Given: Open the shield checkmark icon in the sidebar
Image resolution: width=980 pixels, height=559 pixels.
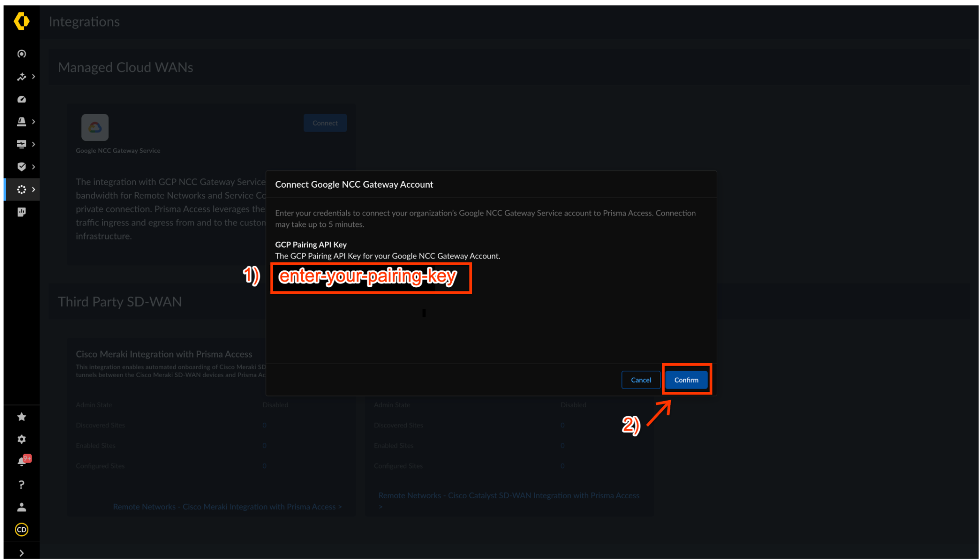Looking at the screenshot, I should click(22, 167).
